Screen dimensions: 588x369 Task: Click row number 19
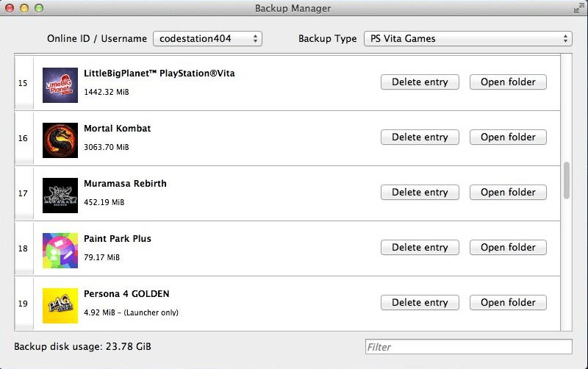pos(23,304)
